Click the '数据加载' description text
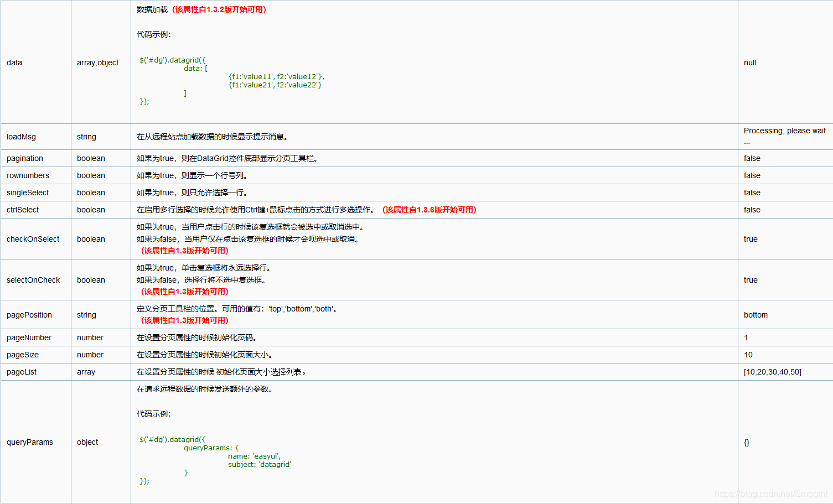 (152, 9)
